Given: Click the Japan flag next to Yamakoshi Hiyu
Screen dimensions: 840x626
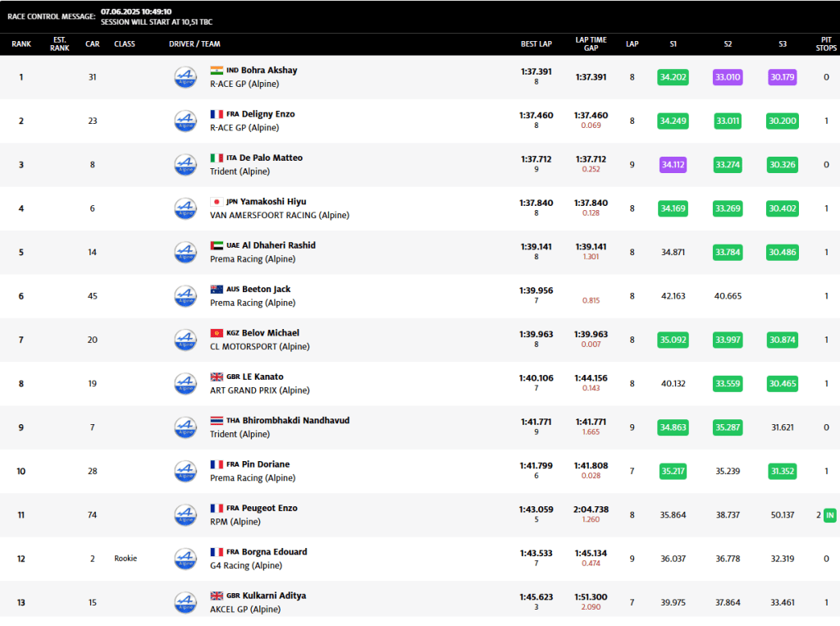Looking at the screenshot, I should 217,202.
